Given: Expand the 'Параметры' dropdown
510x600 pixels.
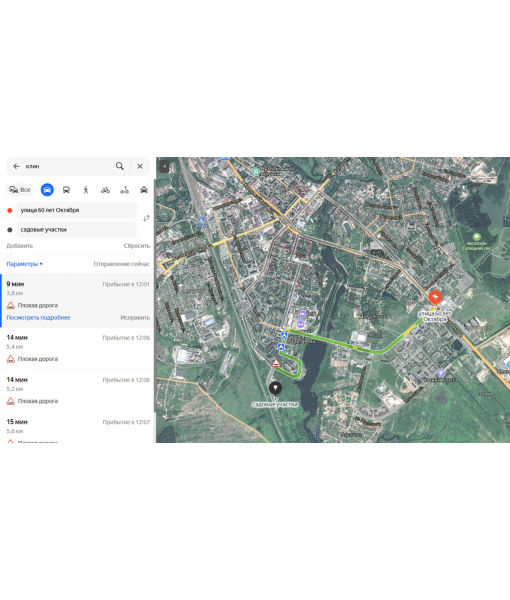Looking at the screenshot, I should 24,264.
